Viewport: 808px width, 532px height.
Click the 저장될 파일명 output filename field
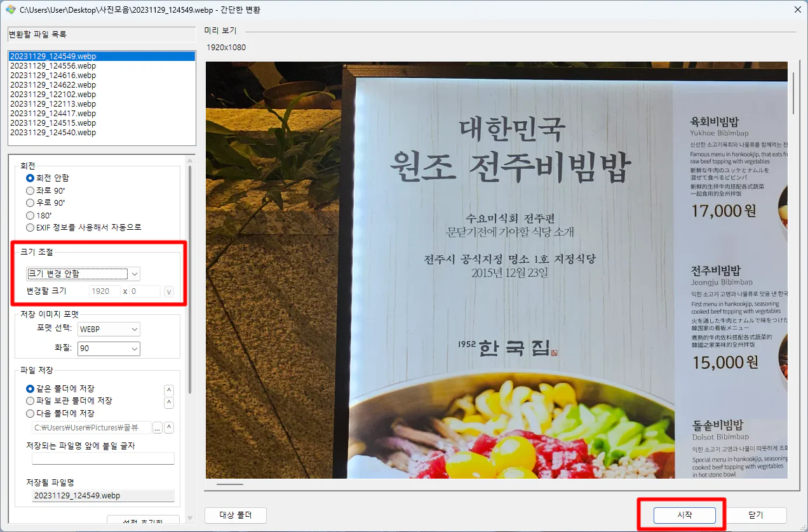(103, 496)
